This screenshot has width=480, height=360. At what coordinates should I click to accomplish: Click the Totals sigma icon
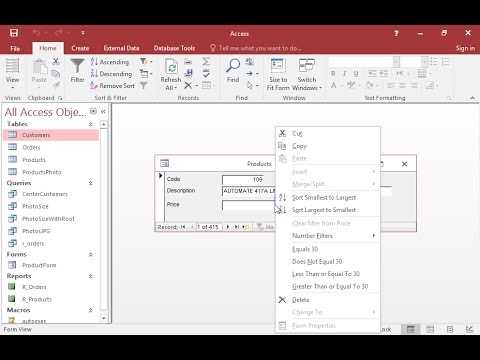coord(206,61)
